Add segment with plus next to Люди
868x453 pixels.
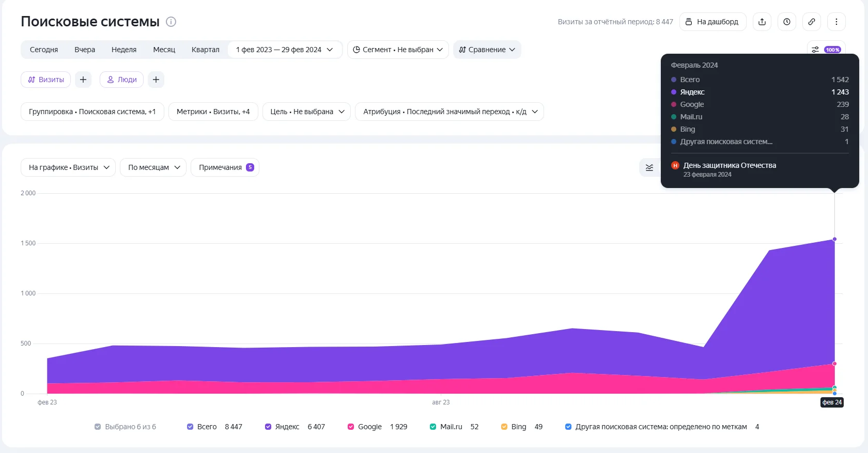pyautogui.click(x=156, y=80)
